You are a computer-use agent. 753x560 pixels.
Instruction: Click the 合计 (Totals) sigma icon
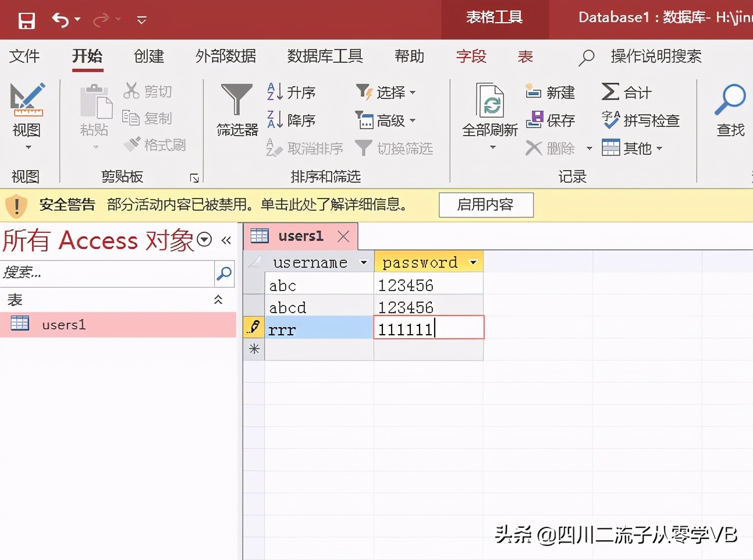tap(627, 92)
